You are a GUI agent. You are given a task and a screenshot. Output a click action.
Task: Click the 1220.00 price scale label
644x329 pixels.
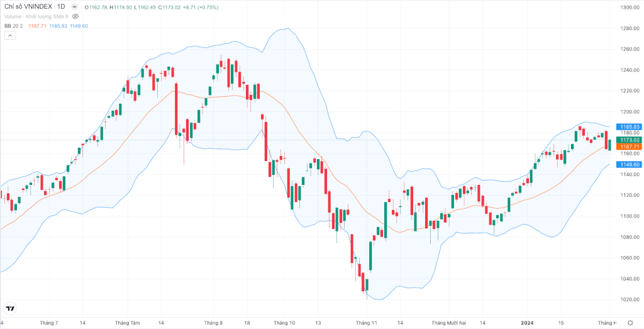click(x=630, y=91)
